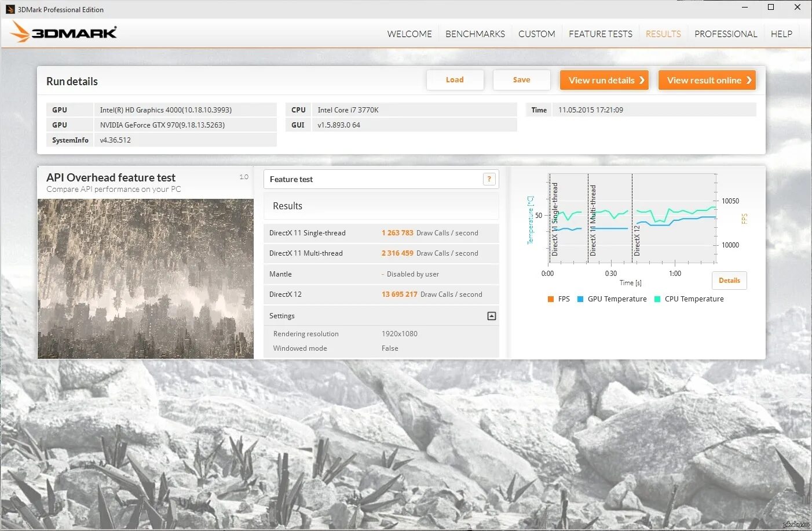812x531 pixels.
Task: Toggle the FPS legend swatch
Action: tap(551, 299)
